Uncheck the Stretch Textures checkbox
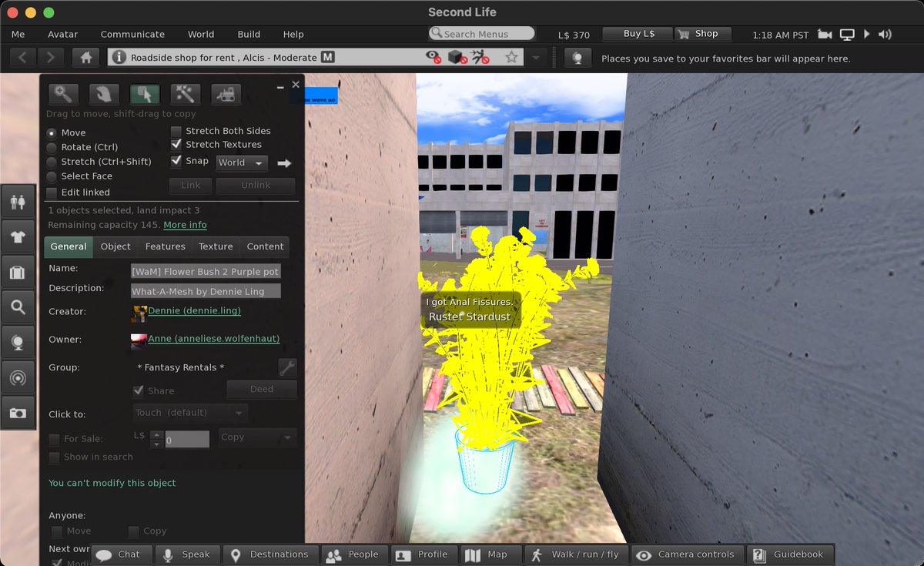The height and width of the screenshot is (566, 924). (x=176, y=144)
